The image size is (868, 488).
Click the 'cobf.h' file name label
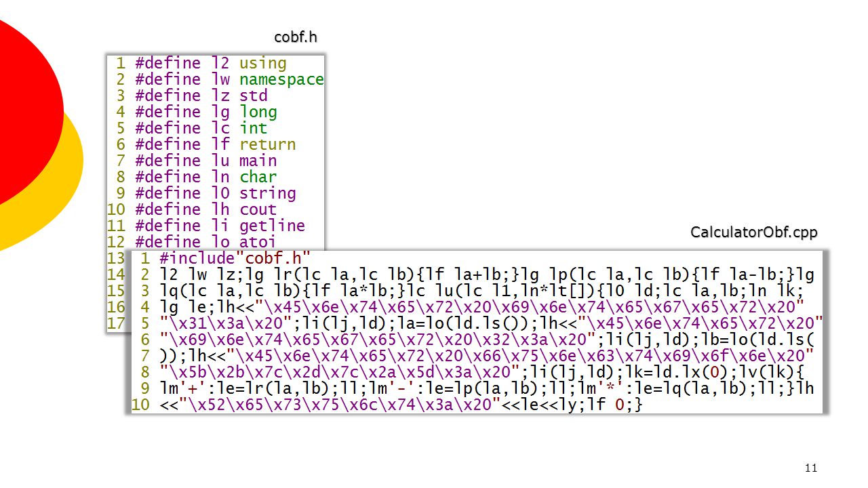coord(295,37)
